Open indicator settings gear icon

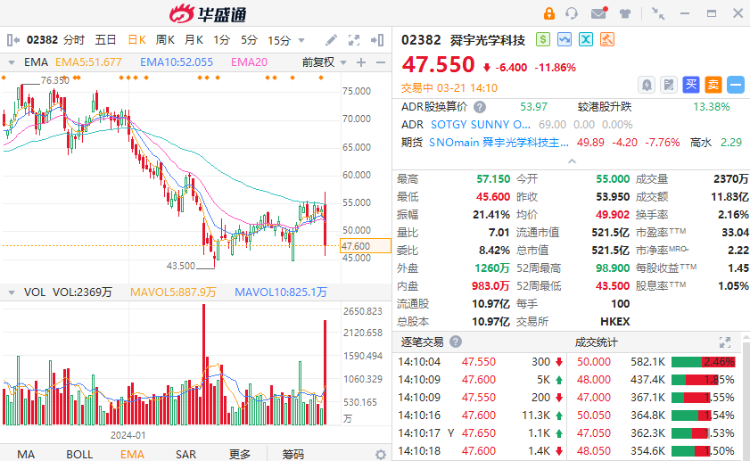pyautogui.click(x=381, y=454)
